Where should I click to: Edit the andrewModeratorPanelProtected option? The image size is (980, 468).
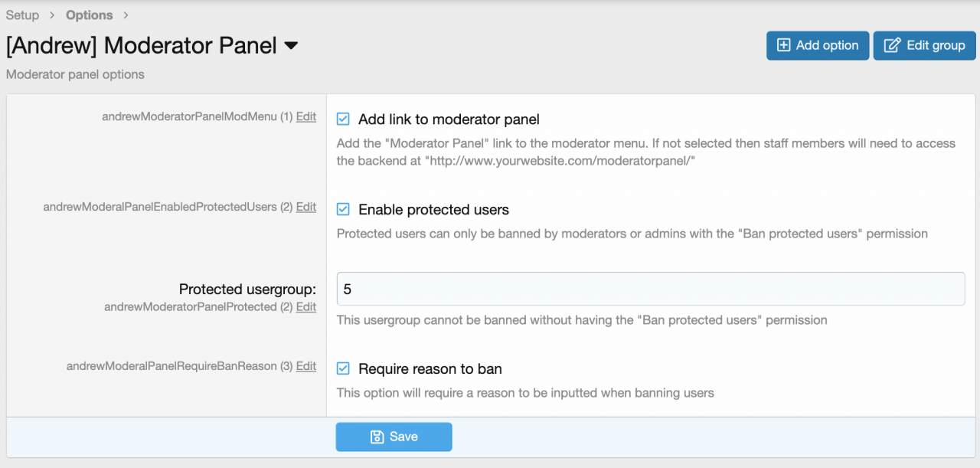pyautogui.click(x=306, y=307)
